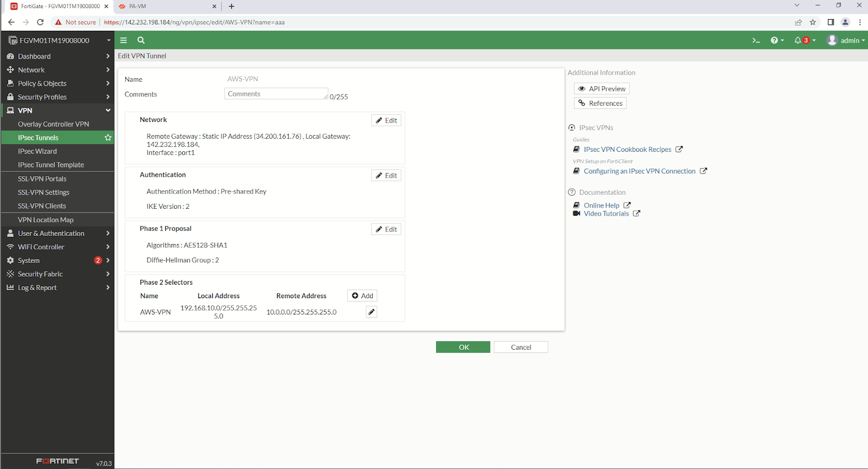Click the external link icon beside Video Tutorials

tap(636, 214)
